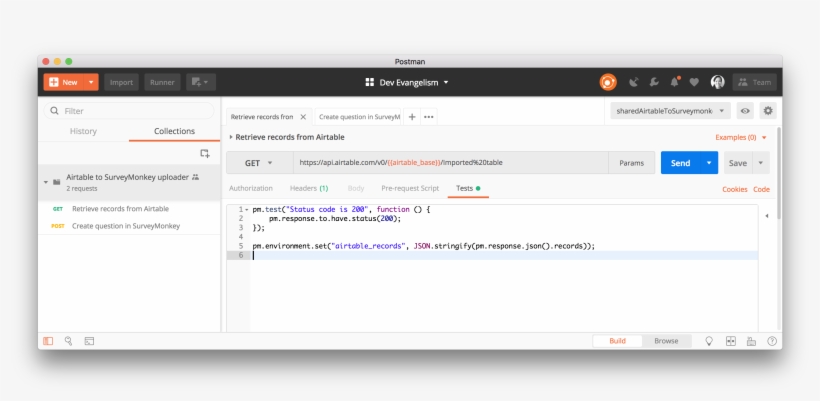
Task: Click the heart icon in header
Action: pos(694,82)
